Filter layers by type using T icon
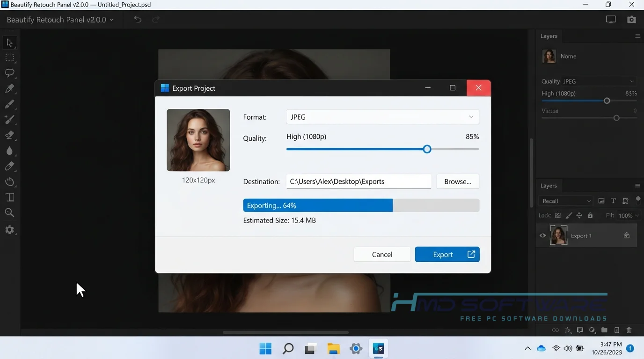Viewport: 644px width, 359px height. [x=614, y=201]
